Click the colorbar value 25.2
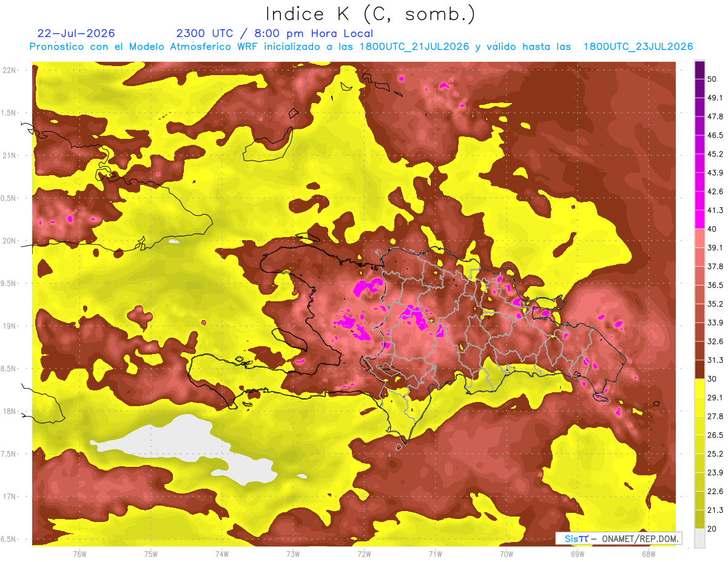Image resolution: width=728 pixels, height=562 pixels. point(715,453)
